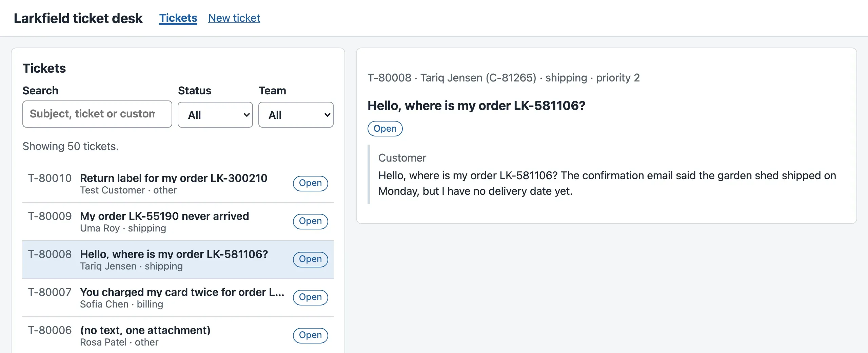This screenshot has height=353, width=868.
Task: Click the T-80008 Tariq Jensen detail header
Action: [504, 78]
